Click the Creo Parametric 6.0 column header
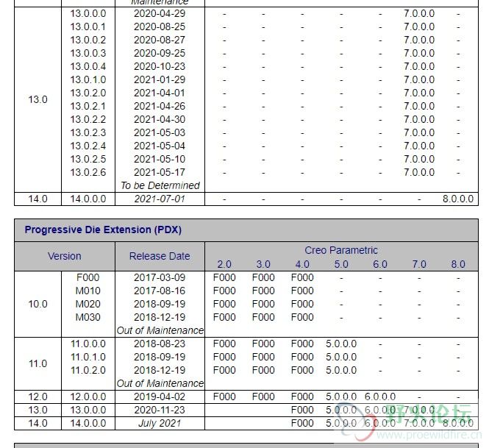This screenshot has width=489, height=448. pyautogui.click(x=380, y=265)
